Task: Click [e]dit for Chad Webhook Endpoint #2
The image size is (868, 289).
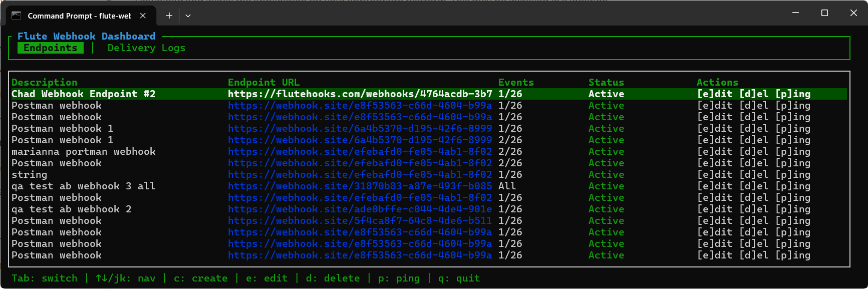Action: point(715,94)
